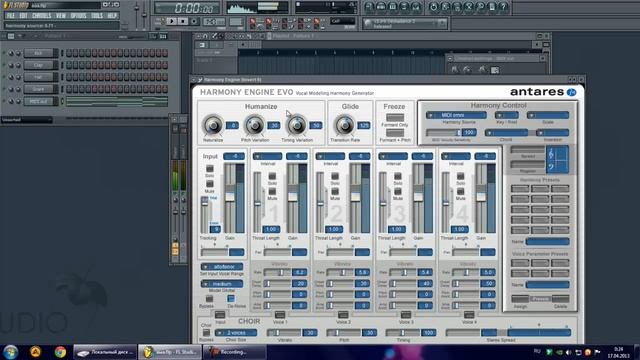This screenshot has height=360, width=640.
Task: Click the Choir Vibrato slider
Action: pos(284,333)
